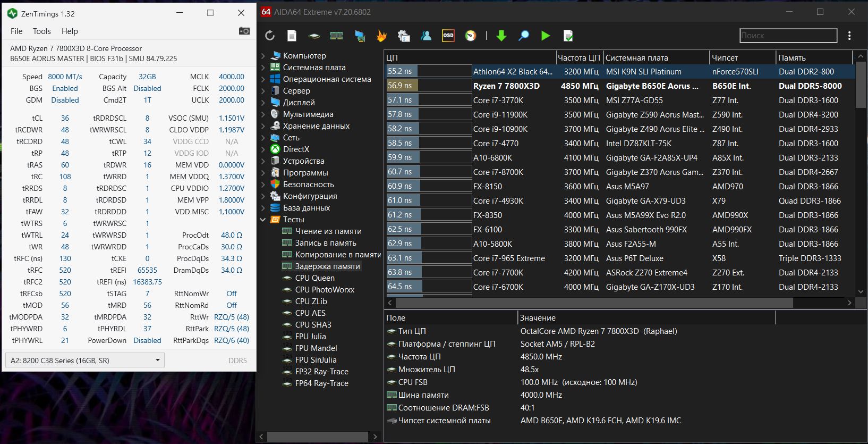This screenshot has height=444, width=868.
Task: Open the Копирование в памяти benchmark
Action: click(338, 254)
